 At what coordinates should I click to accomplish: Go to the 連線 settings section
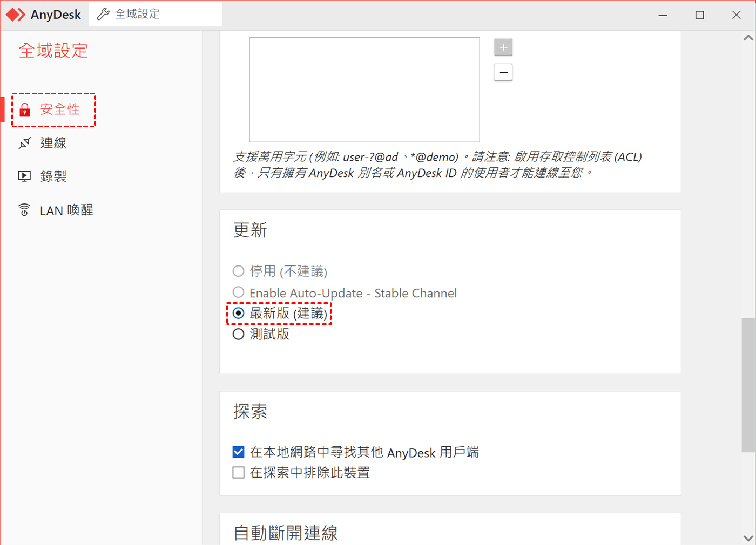[53, 143]
